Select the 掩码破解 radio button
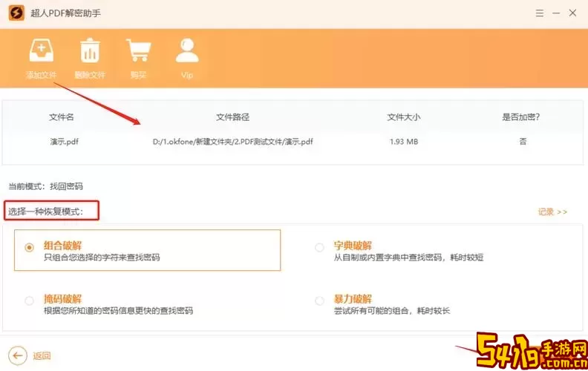 click(29, 301)
